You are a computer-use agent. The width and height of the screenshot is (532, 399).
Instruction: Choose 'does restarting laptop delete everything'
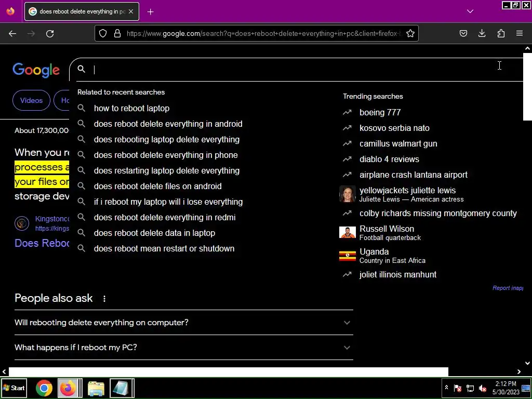(x=167, y=170)
